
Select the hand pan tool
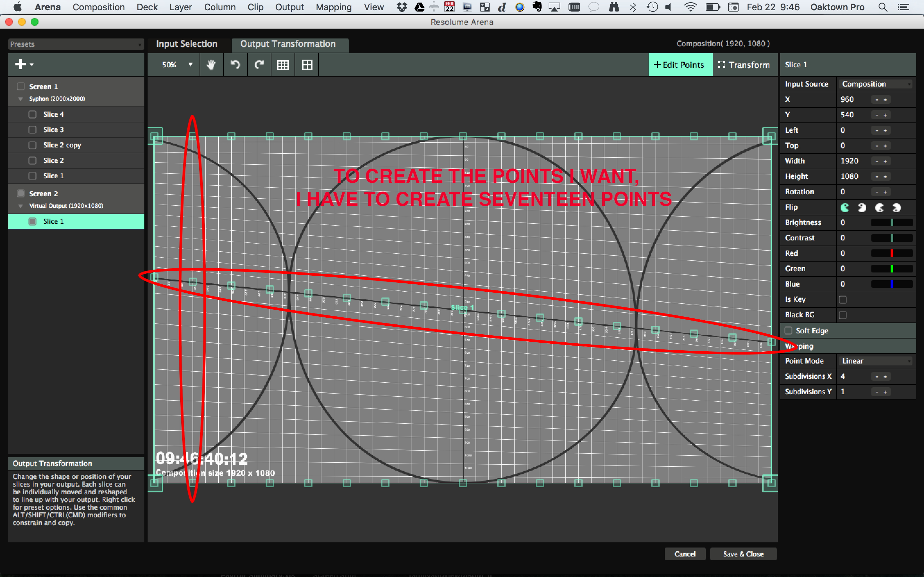211,65
